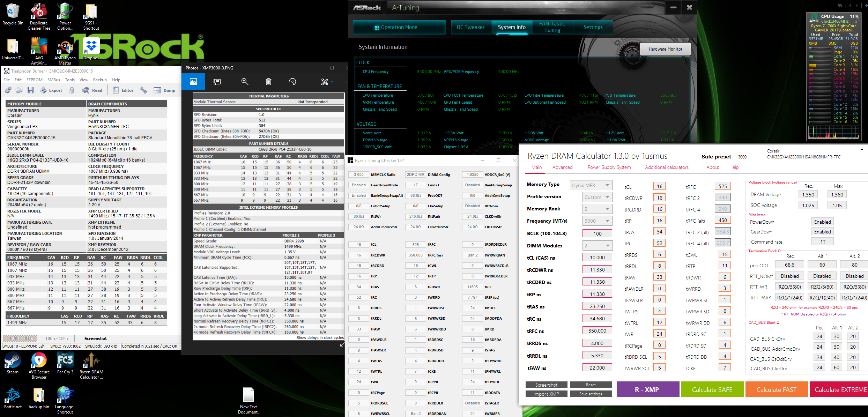Click tCL (CAS) ns field showing 10.000

(x=597, y=258)
